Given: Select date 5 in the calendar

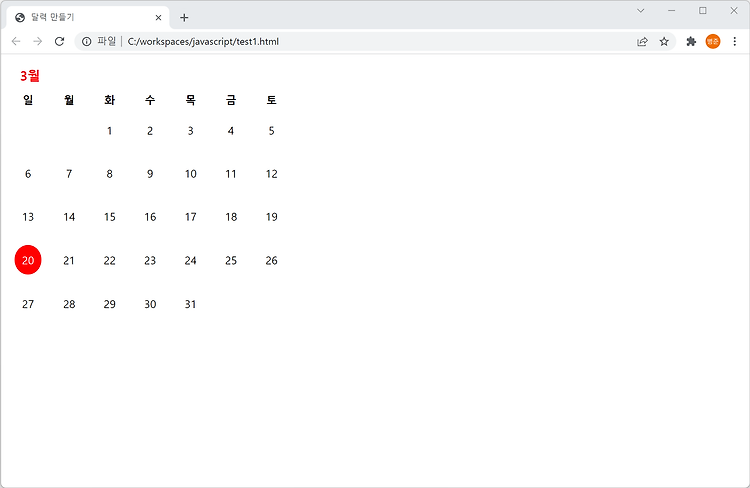Looking at the screenshot, I should 272,131.
